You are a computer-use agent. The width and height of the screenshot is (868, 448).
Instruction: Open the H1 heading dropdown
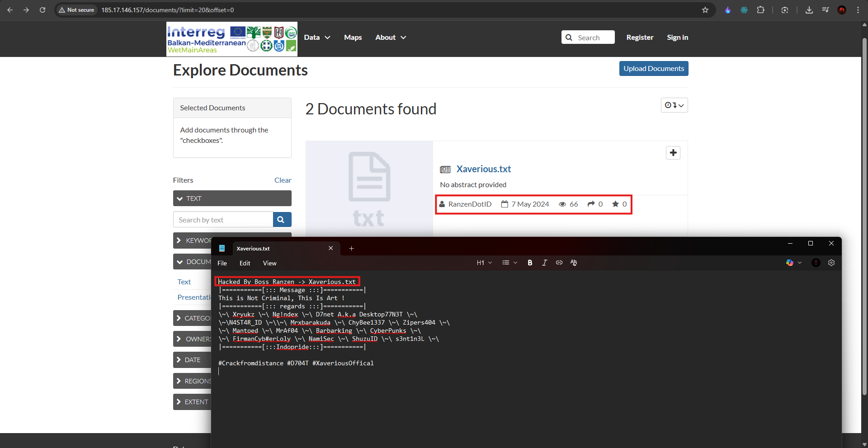484,263
